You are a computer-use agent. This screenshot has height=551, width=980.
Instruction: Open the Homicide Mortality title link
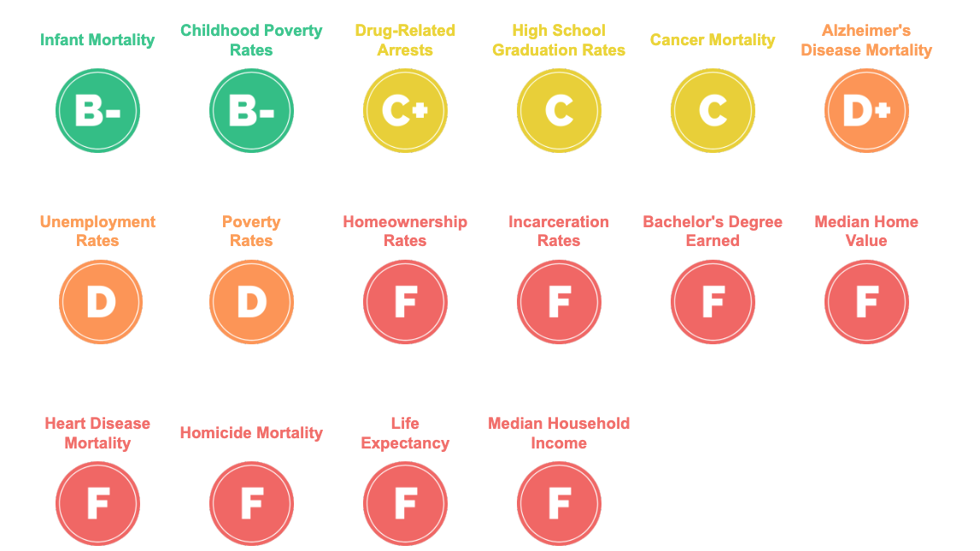[251, 433]
